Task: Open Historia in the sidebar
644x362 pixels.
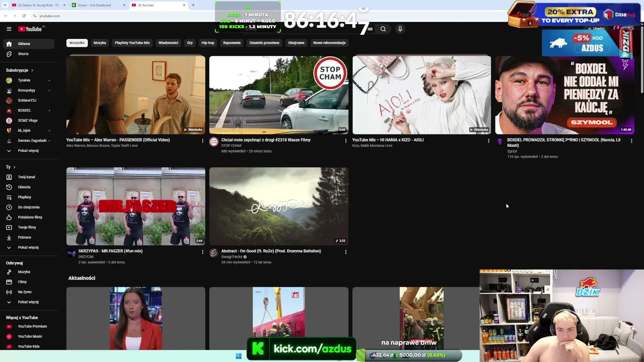Action: [x=28, y=187]
